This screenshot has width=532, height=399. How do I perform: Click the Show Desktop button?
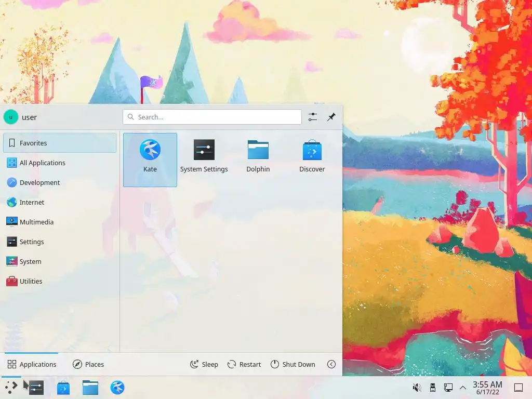pyautogui.click(x=518, y=388)
